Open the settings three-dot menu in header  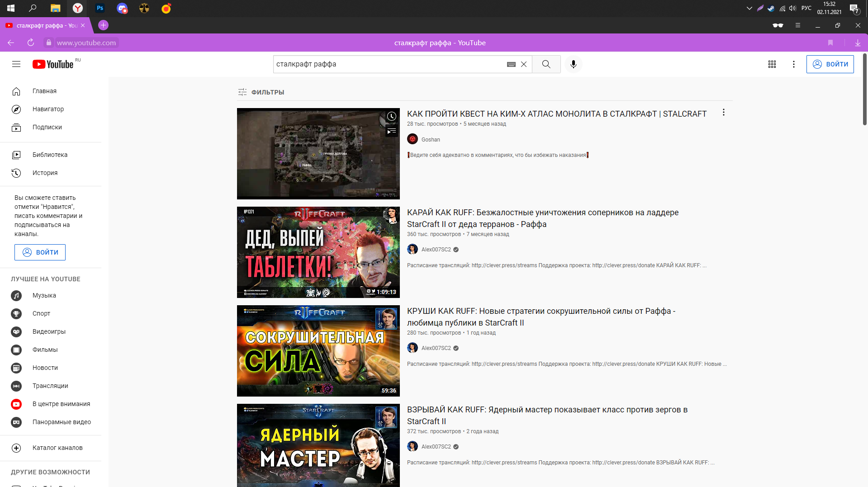click(x=794, y=64)
